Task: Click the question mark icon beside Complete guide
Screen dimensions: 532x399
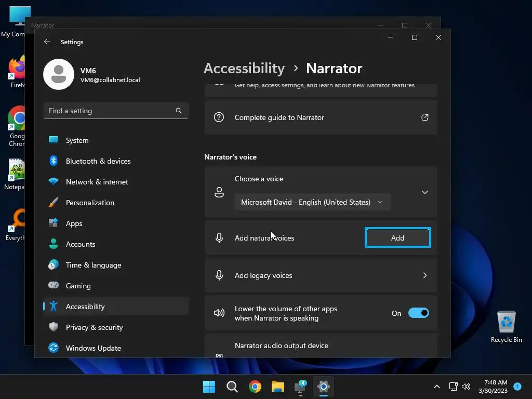Action: pyautogui.click(x=219, y=117)
